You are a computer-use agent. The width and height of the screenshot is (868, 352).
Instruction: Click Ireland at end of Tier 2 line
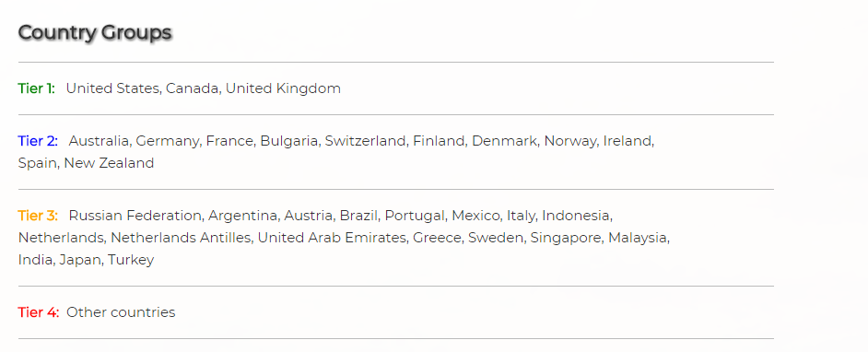coord(628,141)
